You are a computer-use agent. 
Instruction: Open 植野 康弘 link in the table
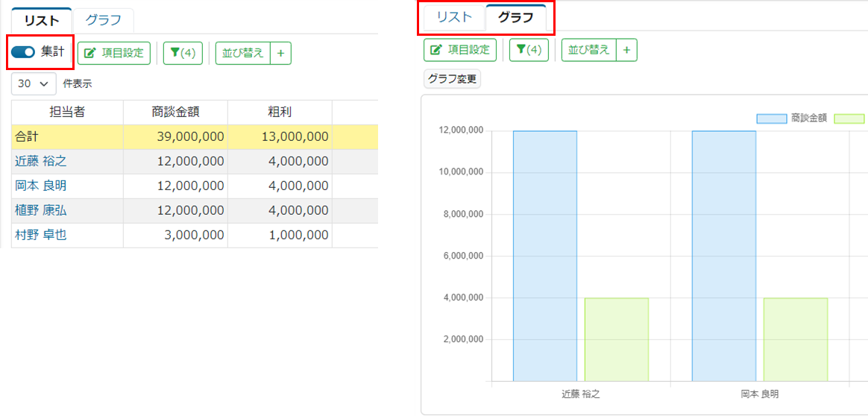41,211
